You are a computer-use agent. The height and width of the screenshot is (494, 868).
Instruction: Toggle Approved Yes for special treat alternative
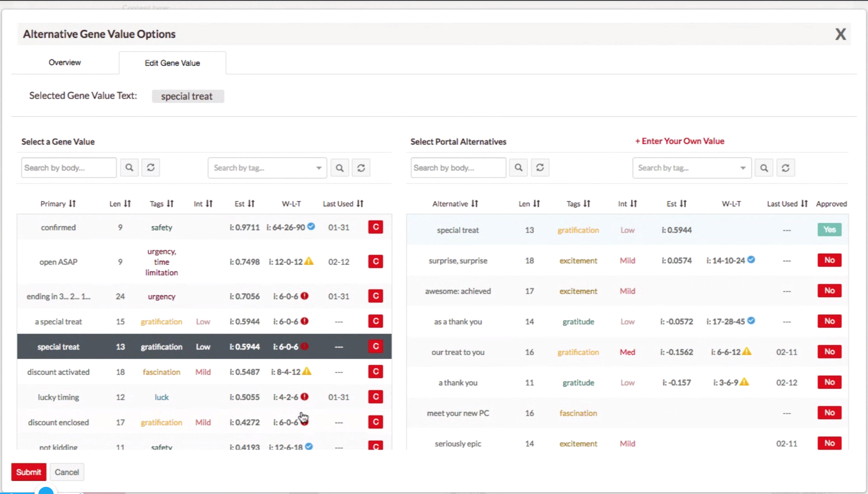(x=829, y=230)
